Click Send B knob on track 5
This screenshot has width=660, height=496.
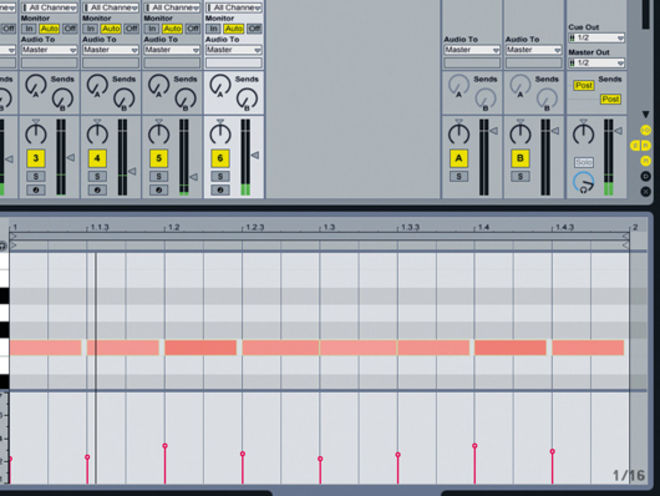(186, 99)
